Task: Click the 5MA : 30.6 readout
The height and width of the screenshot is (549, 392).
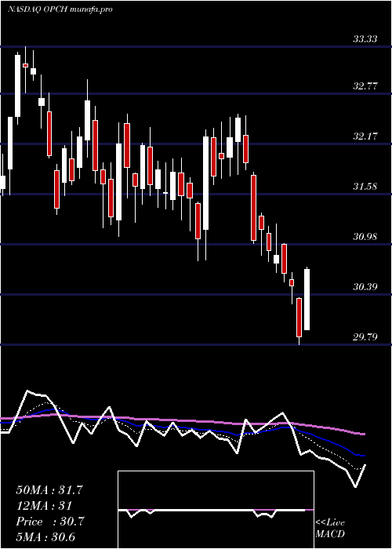Action: [45, 537]
